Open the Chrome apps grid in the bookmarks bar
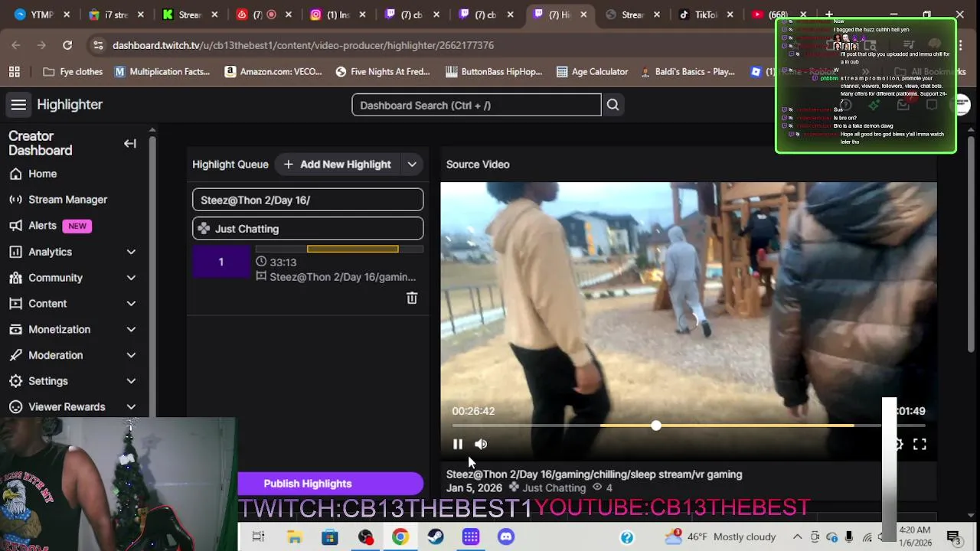Viewport: 980px width, 551px height. click(15, 72)
